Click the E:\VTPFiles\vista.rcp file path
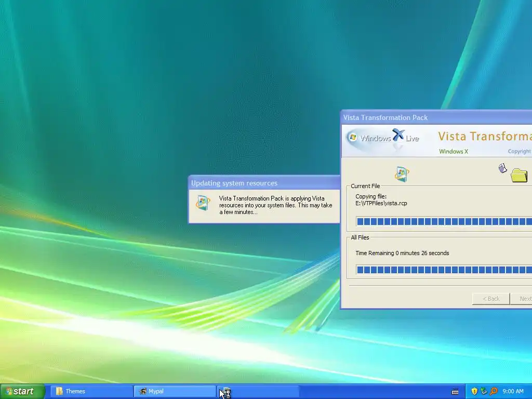 coord(381,203)
